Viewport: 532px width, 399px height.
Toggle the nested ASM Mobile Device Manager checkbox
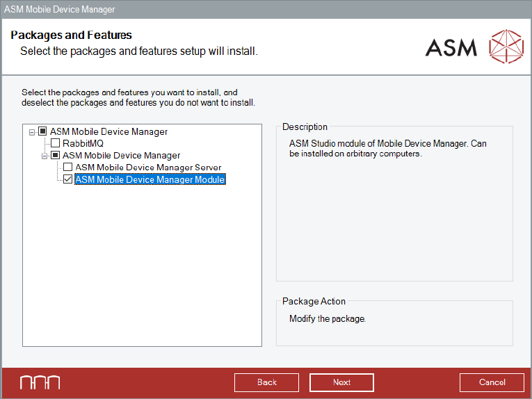point(55,155)
